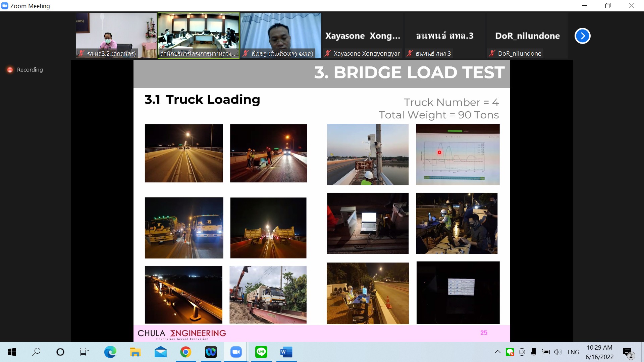Viewport: 644px width, 362px height.
Task: Open Microsoft Edge from the taskbar
Action: click(110, 352)
